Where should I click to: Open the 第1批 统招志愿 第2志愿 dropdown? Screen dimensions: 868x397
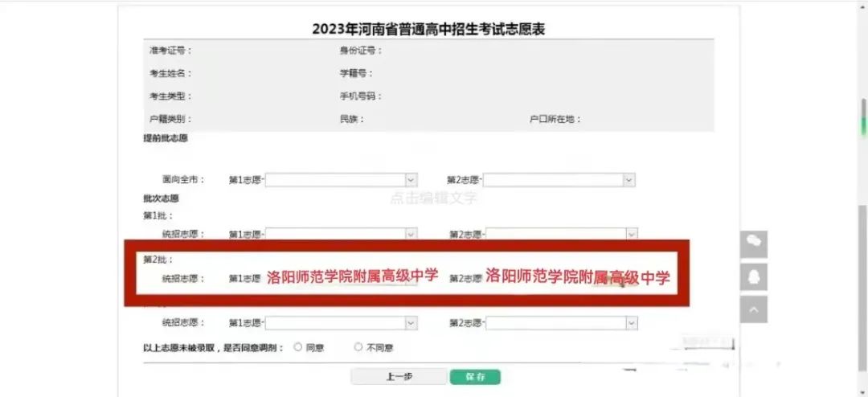click(x=561, y=234)
